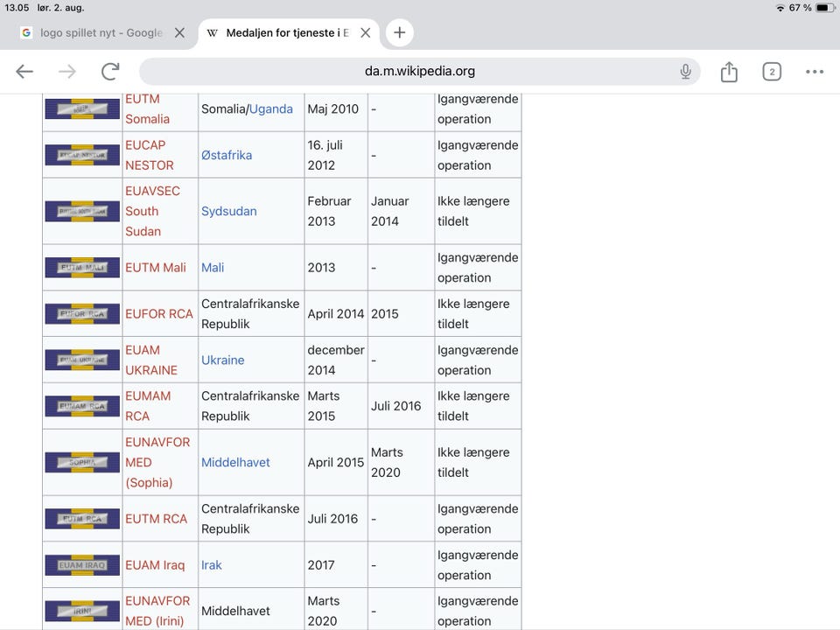
Task: Open the EUTM RCA ribbon image
Action: point(82,519)
